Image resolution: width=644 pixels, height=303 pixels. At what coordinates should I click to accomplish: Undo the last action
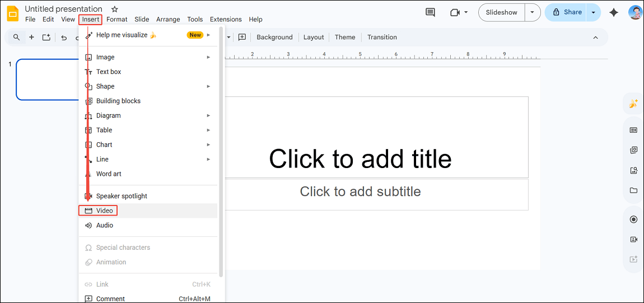[x=64, y=38]
